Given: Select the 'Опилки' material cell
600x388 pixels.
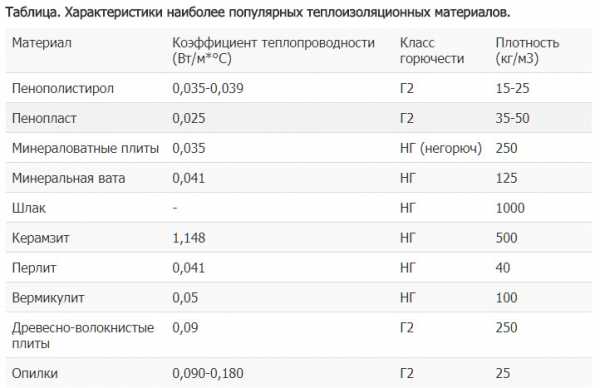Looking at the screenshot, I should (35, 373).
